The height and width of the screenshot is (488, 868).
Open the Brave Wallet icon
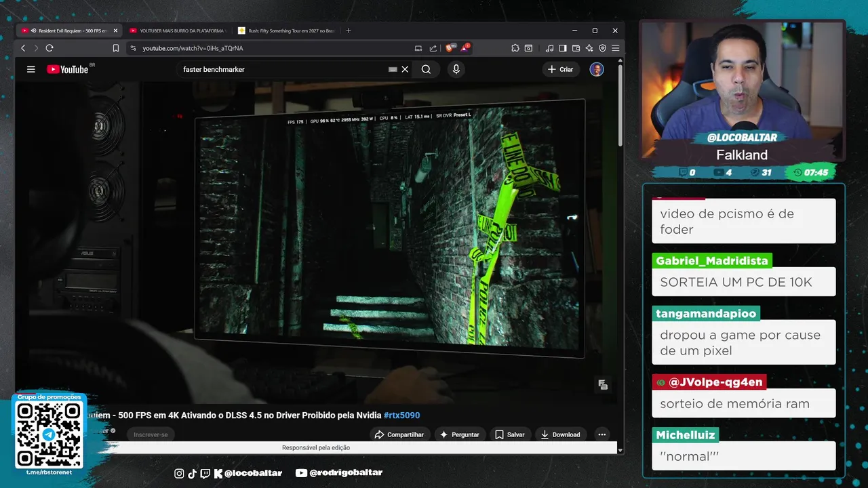[576, 48]
